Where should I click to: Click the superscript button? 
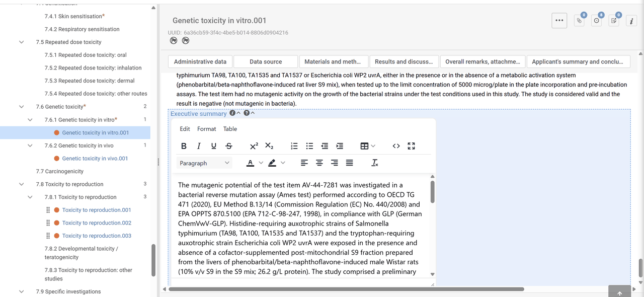254,146
